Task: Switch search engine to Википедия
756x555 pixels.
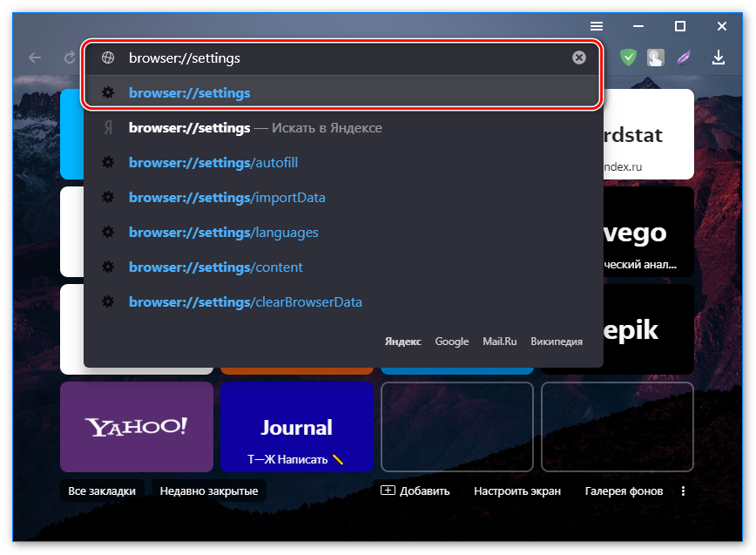Action: pyautogui.click(x=557, y=342)
